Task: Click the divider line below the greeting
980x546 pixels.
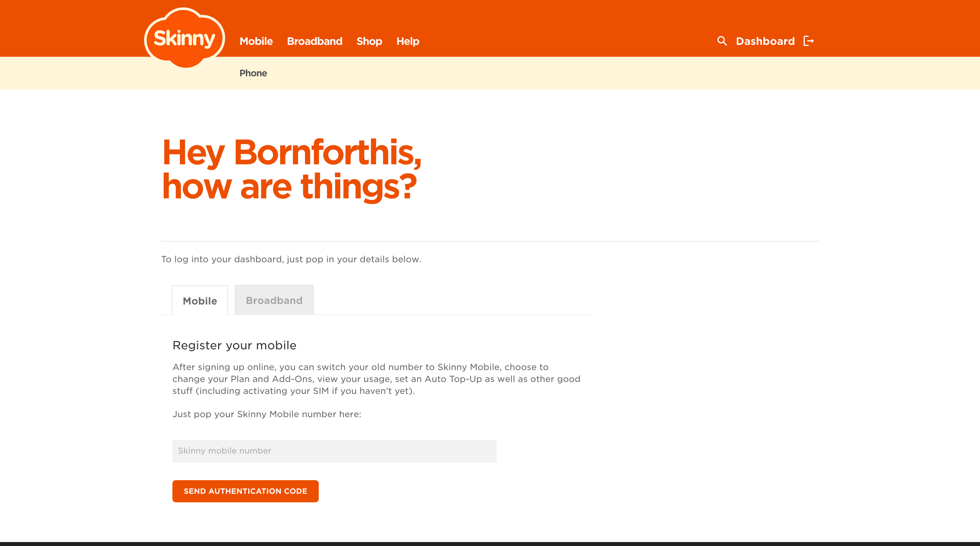Action: tap(490, 241)
